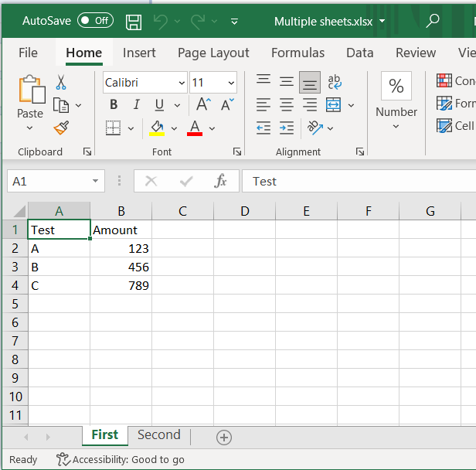Click the Increase Indent icon
476x470 pixels.
(x=287, y=128)
